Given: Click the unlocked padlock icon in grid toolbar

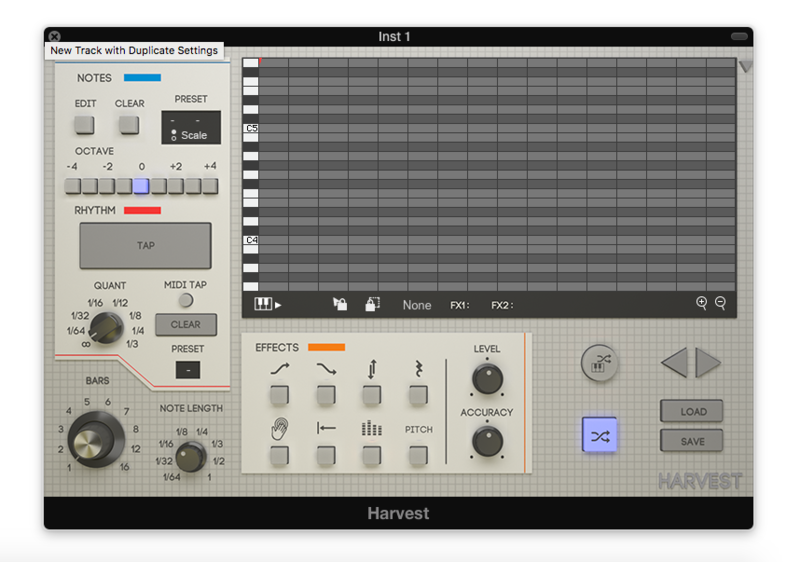Looking at the screenshot, I should pyautogui.click(x=340, y=304).
